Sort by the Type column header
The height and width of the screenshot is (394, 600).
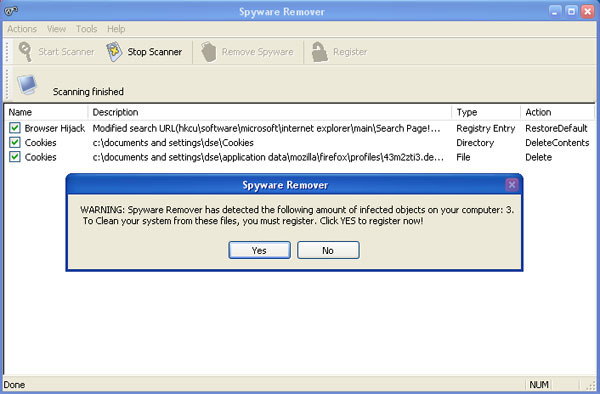[x=486, y=112]
